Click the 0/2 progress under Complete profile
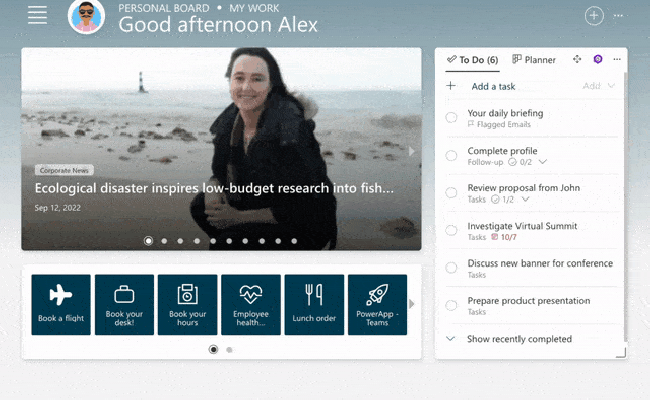 tap(520, 162)
